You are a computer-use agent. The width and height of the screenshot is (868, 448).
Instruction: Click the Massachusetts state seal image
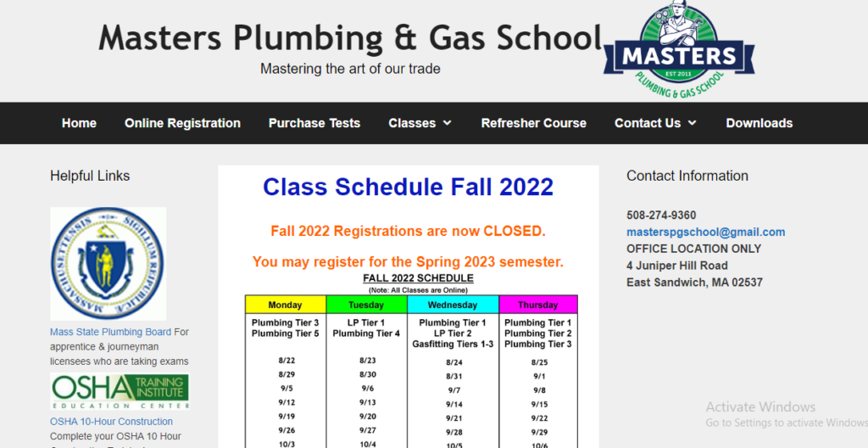point(108,264)
